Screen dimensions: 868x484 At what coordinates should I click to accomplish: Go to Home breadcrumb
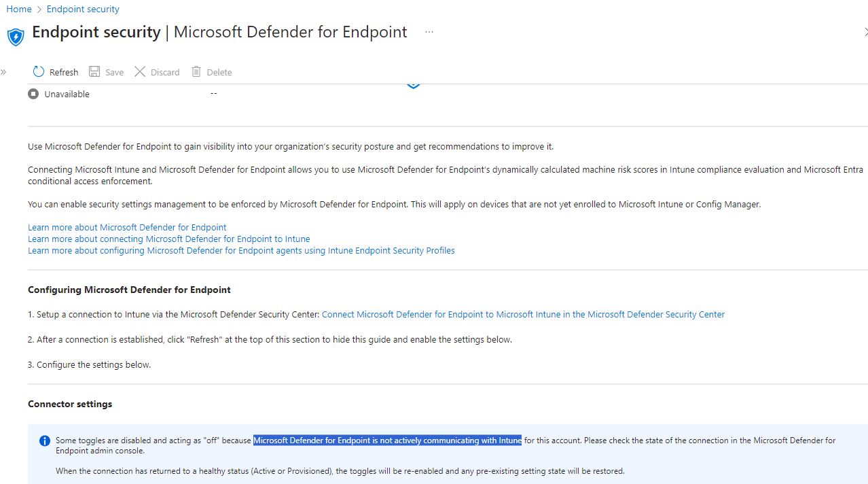pos(19,9)
